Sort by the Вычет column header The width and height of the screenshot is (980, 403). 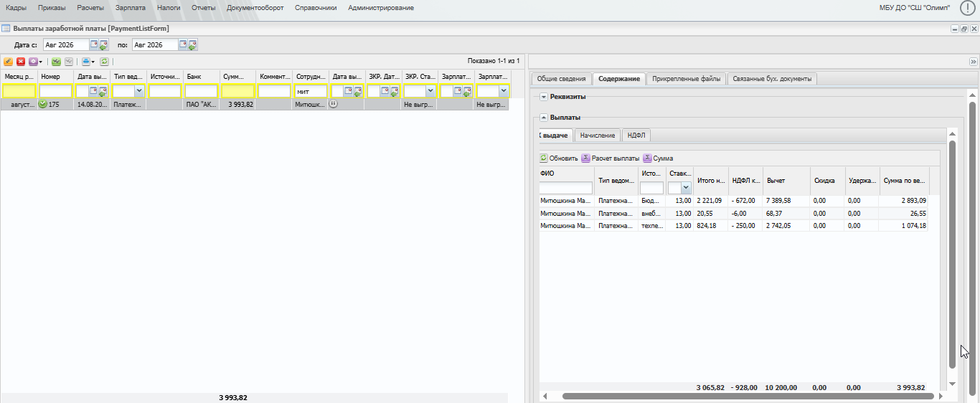click(786, 181)
